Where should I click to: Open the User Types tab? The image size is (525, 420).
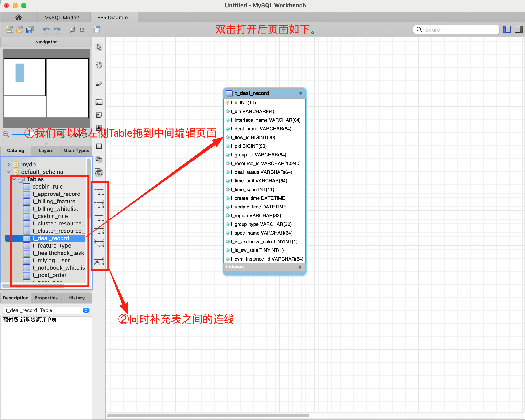pyautogui.click(x=76, y=151)
